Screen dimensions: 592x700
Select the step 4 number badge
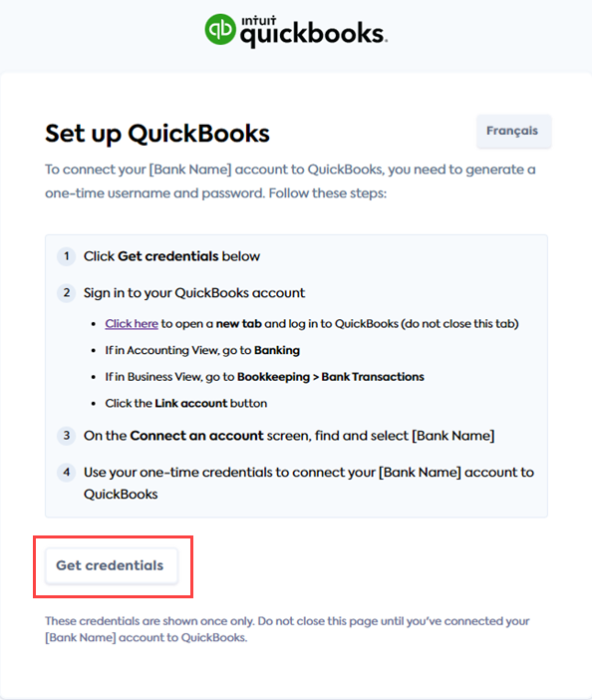pos(67,472)
